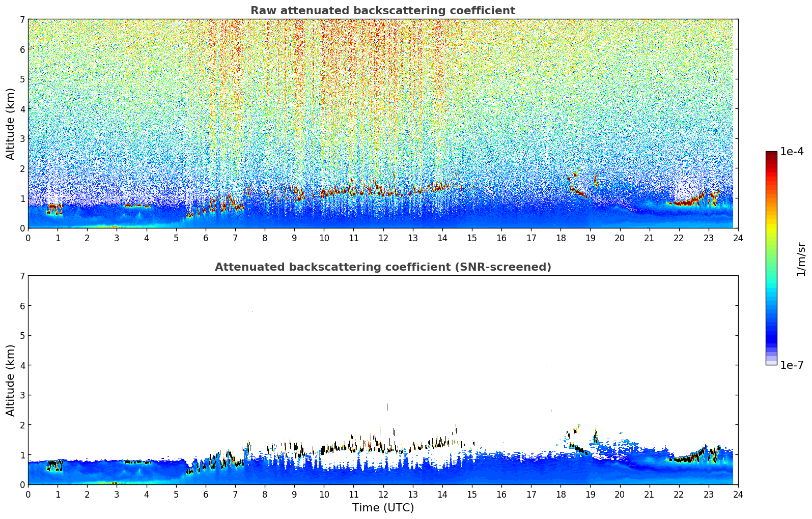Screen dimensions: 812x519
Task: Click the upper plot's 'Altitude (km)' label
Action: click(11, 124)
